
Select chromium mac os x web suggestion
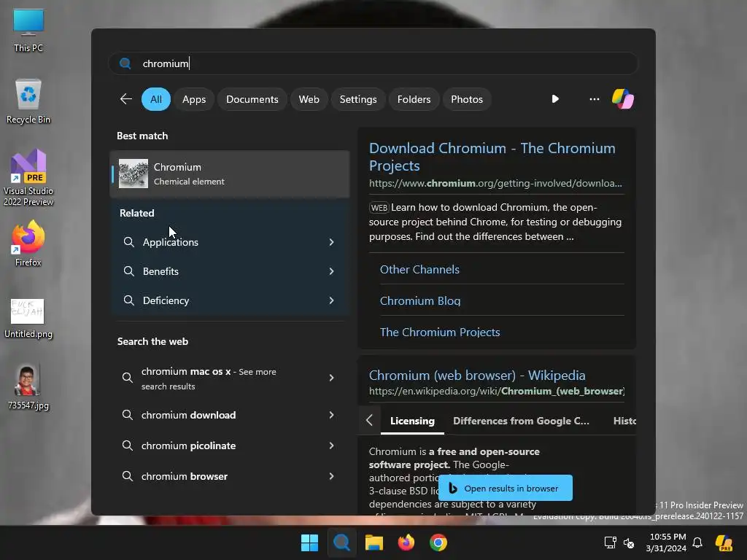click(x=230, y=378)
